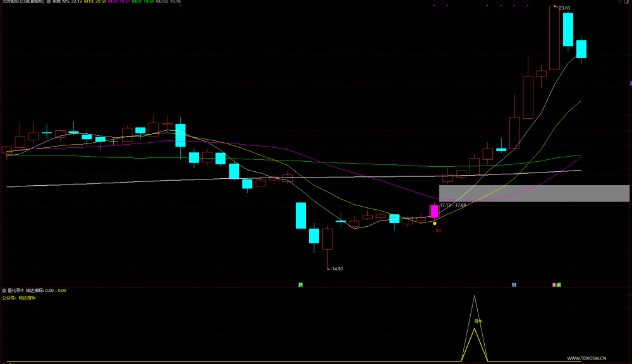Screen dimensions: 632x364
Task: Click the square icon at top-right corner
Action: click(627, 2)
